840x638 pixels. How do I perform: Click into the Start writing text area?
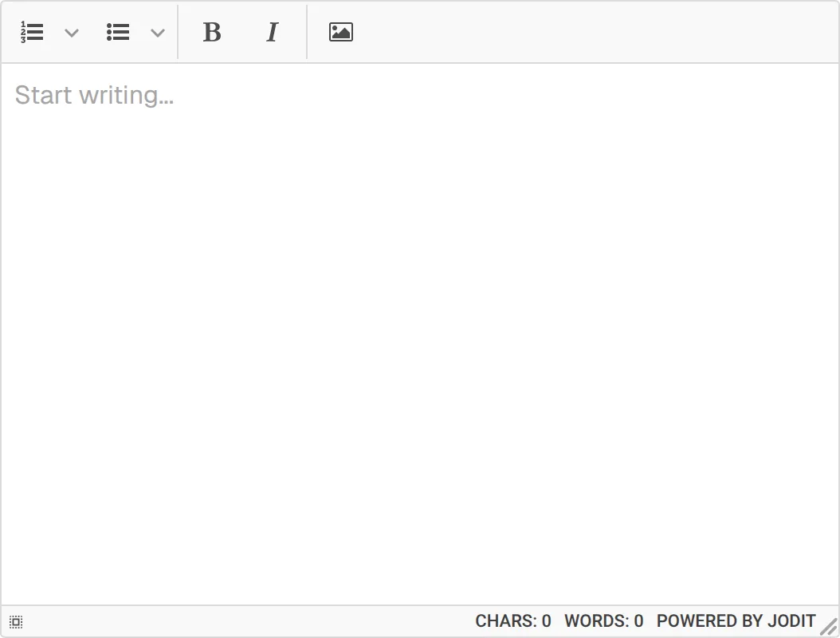tap(420, 334)
